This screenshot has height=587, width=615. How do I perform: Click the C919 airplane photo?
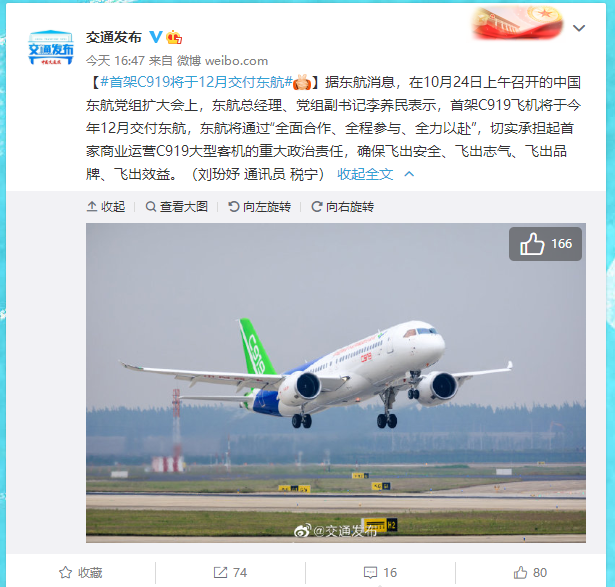point(336,383)
